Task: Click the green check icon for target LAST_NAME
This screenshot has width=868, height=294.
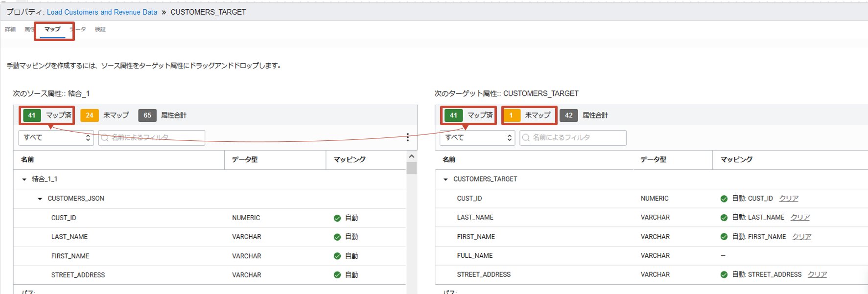Action: pos(724,218)
